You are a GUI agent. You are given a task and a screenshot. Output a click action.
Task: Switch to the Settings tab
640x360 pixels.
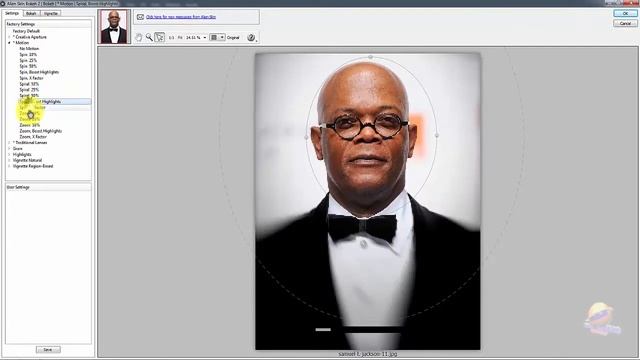(x=12, y=13)
